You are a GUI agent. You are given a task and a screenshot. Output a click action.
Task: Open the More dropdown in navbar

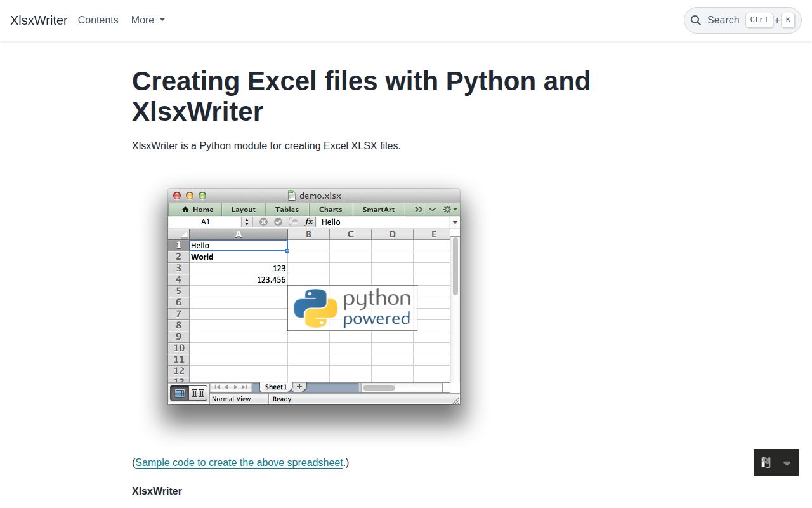(148, 20)
